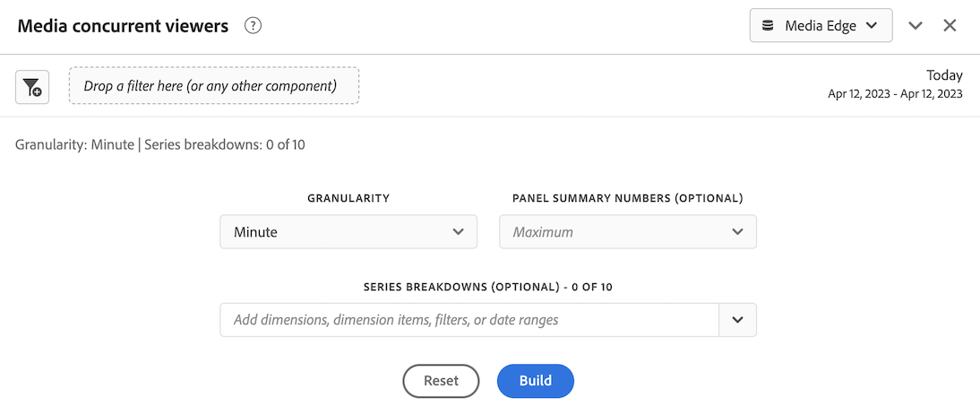Open the Series Breakdowns dropdown arrow
Image resolution: width=980 pixels, height=415 pixels.
point(737,320)
